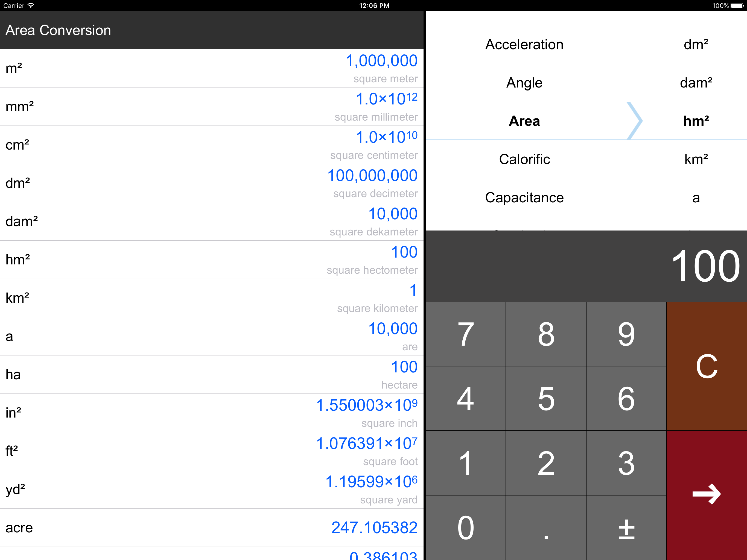Screen dimensions: 747x560
Task: Pick km² in the unit picker
Action: point(696,159)
